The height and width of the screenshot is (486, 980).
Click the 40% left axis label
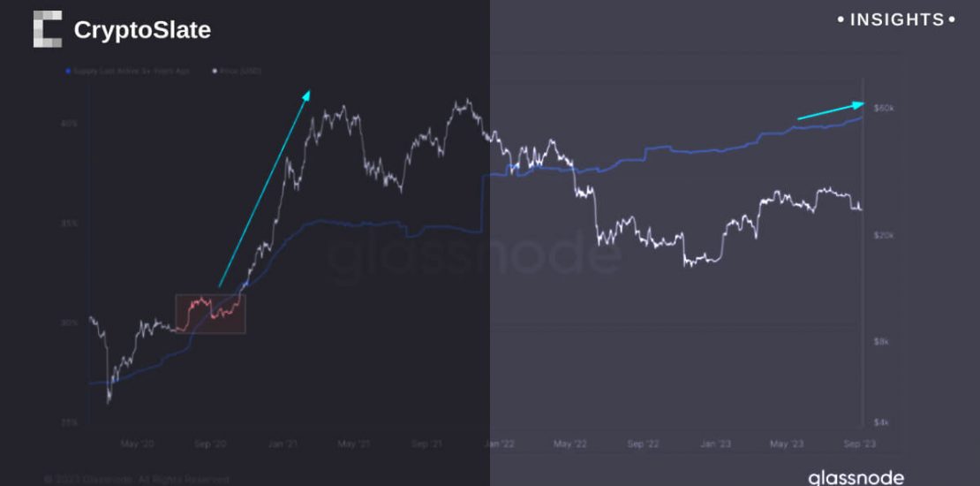pos(70,124)
